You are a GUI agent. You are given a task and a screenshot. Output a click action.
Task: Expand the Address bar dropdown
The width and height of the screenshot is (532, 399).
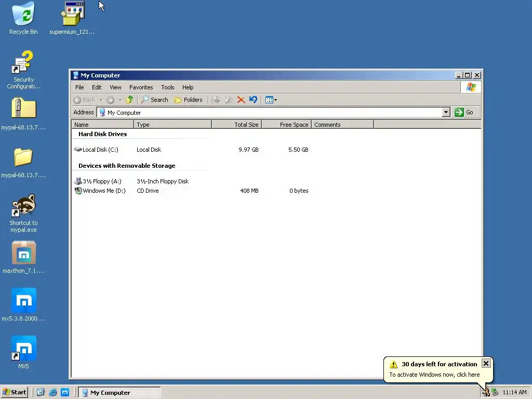(x=446, y=112)
